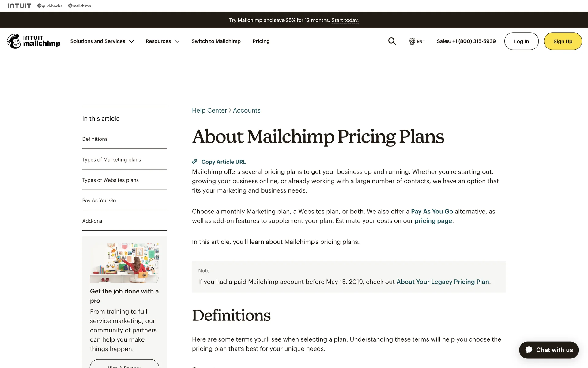The width and height of the screenshot is (588, 368).
Task: Click the chat bubble icon
Action: 529,350
